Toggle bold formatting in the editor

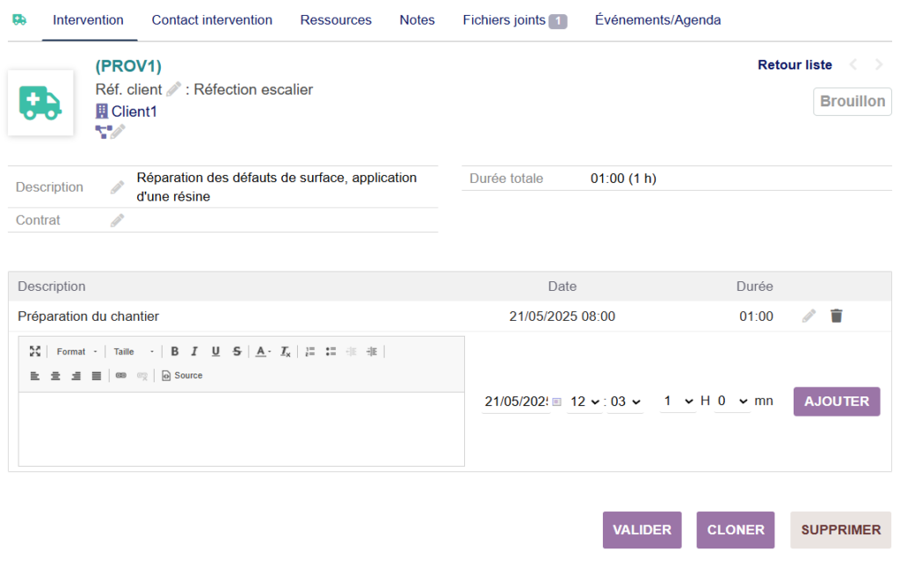pos(175,352)
